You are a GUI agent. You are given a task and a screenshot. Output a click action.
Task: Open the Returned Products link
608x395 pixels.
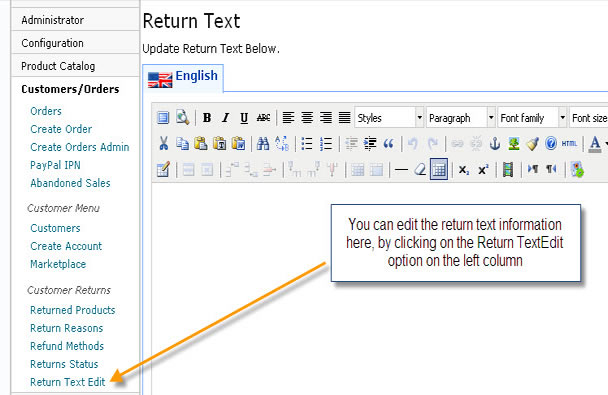point(73,310)
